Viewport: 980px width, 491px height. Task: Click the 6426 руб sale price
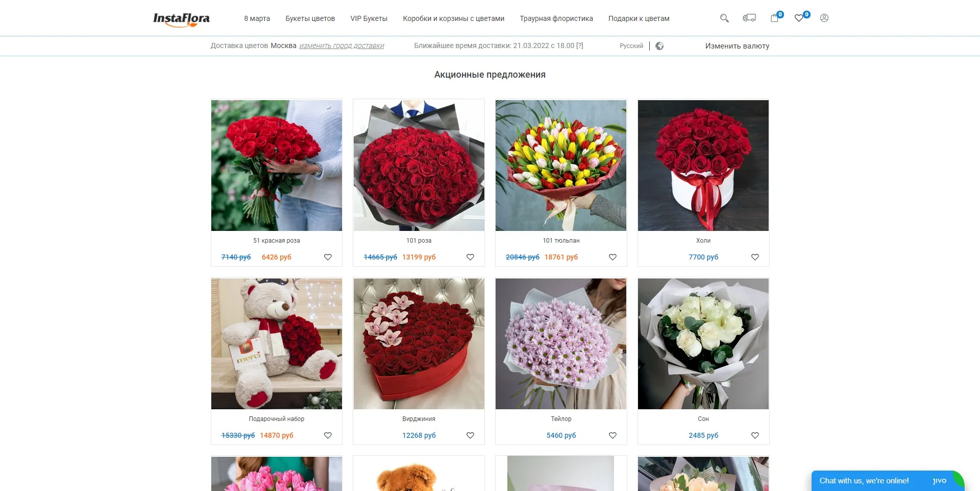tap(277, 257)
